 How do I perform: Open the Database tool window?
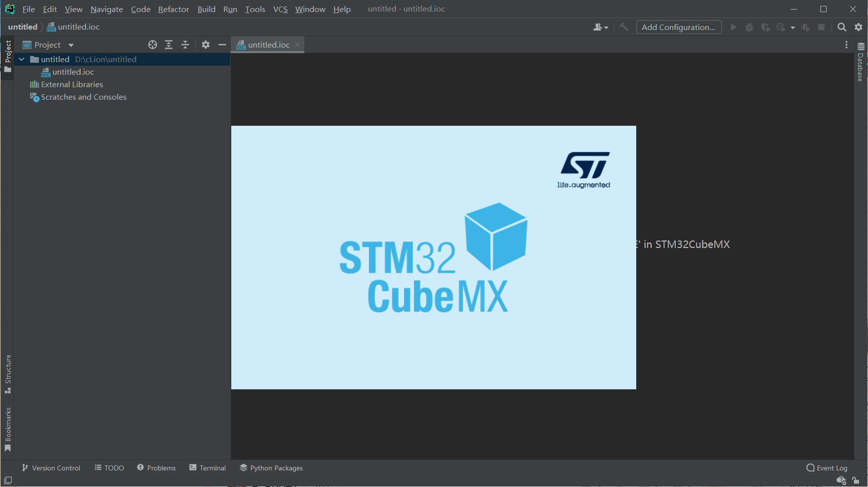[860, 62]
